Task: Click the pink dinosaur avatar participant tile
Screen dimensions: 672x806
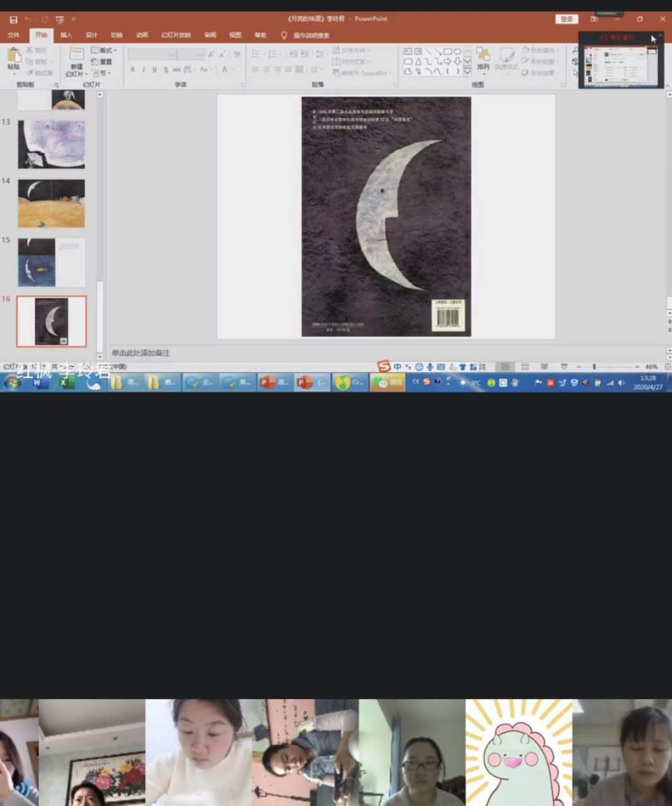Action: point(519,753)
